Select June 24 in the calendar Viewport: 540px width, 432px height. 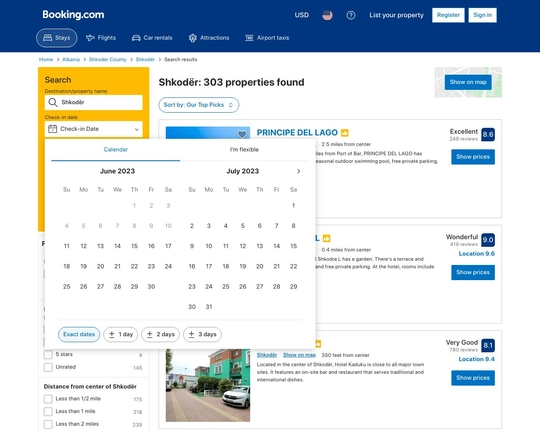tap(168, 266)
